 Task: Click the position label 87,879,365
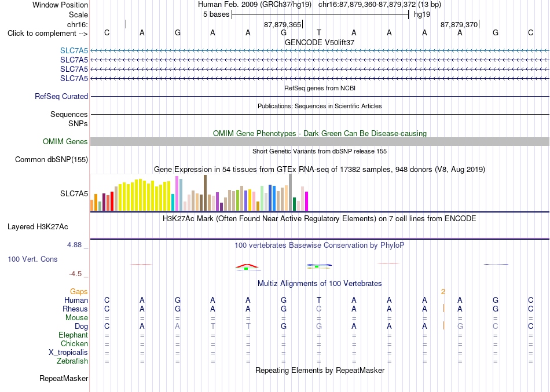pyautogui.click(x=283, y=24)
